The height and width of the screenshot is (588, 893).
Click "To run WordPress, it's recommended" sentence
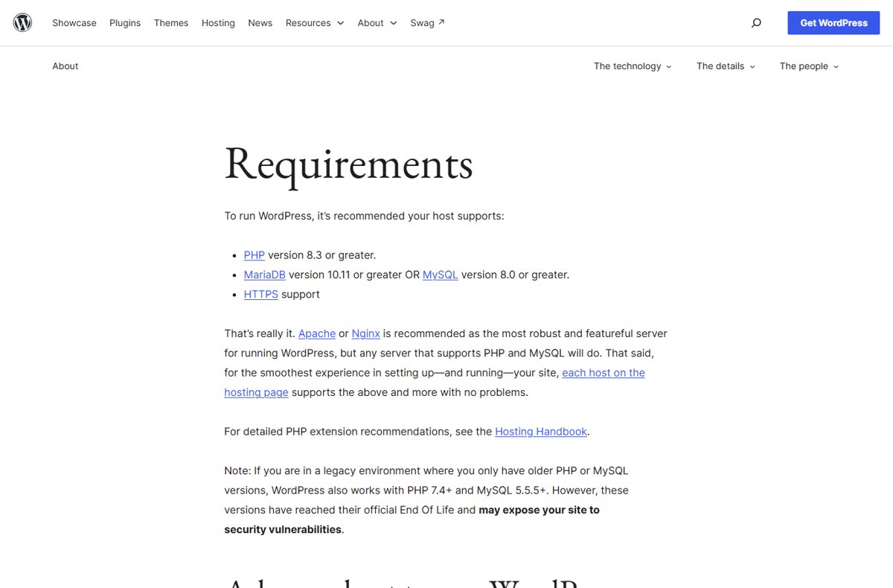(364, 216)
